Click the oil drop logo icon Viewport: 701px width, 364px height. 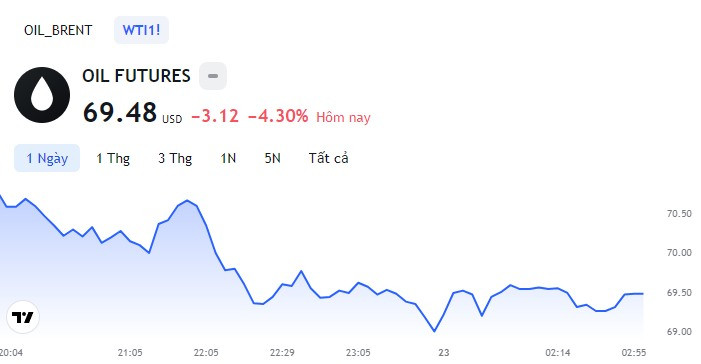[42, 95]
